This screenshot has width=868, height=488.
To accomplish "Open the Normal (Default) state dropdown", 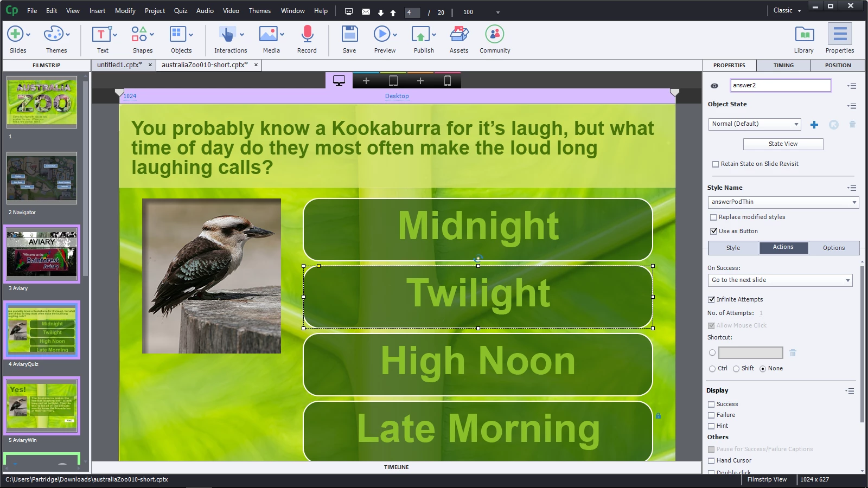I will pos(754,124).
